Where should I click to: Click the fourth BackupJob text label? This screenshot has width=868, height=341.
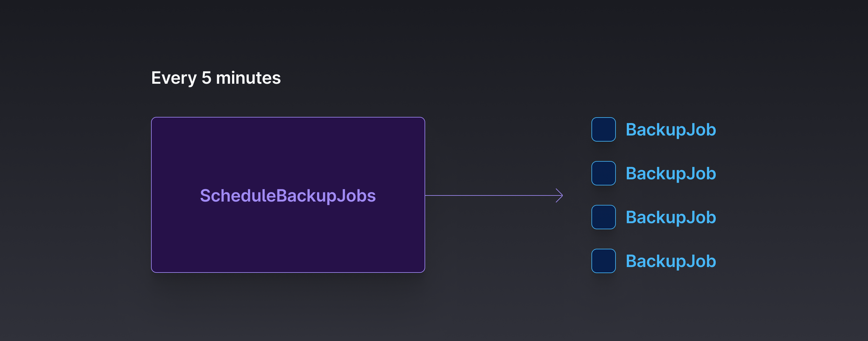coord(671,261)
